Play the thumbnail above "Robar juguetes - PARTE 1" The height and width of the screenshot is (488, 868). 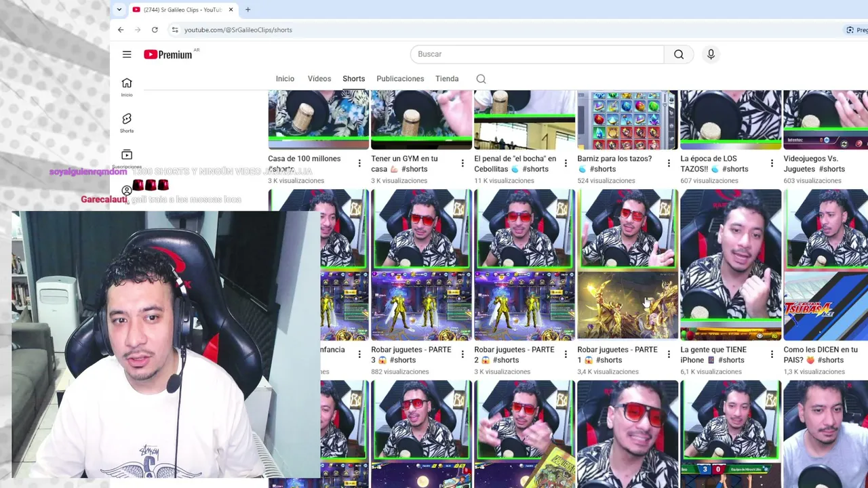pyautogui.click(x=627, y=265)
